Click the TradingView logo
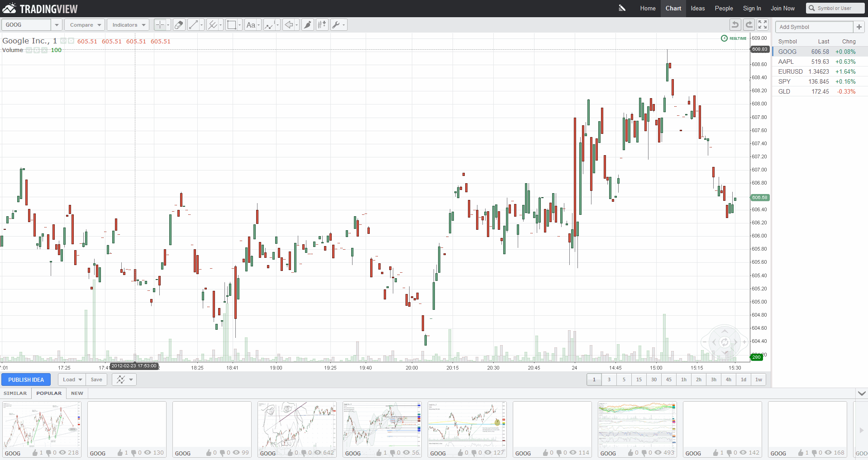The image size is (868, 460). point(40,9)
